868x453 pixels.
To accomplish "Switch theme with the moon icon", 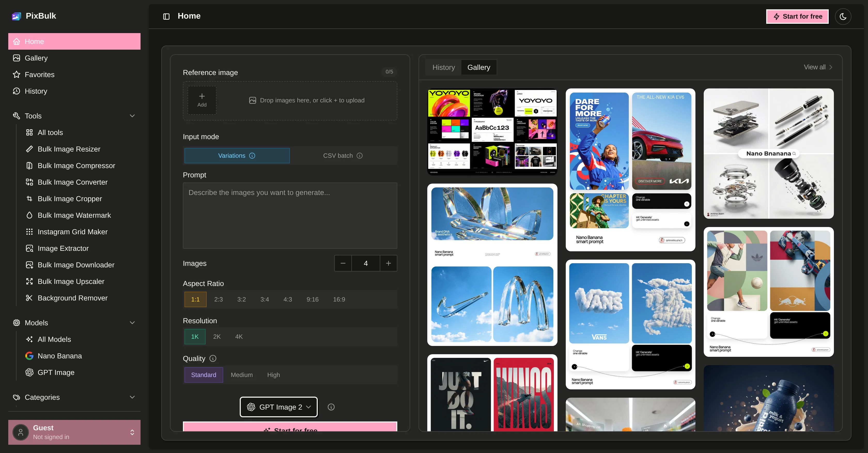I will click(843, 17).
